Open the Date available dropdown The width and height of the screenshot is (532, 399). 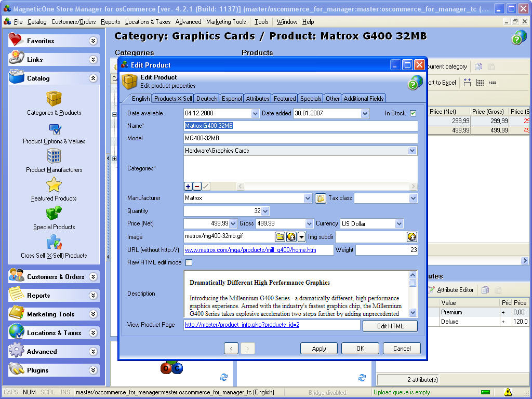[255, 113]
